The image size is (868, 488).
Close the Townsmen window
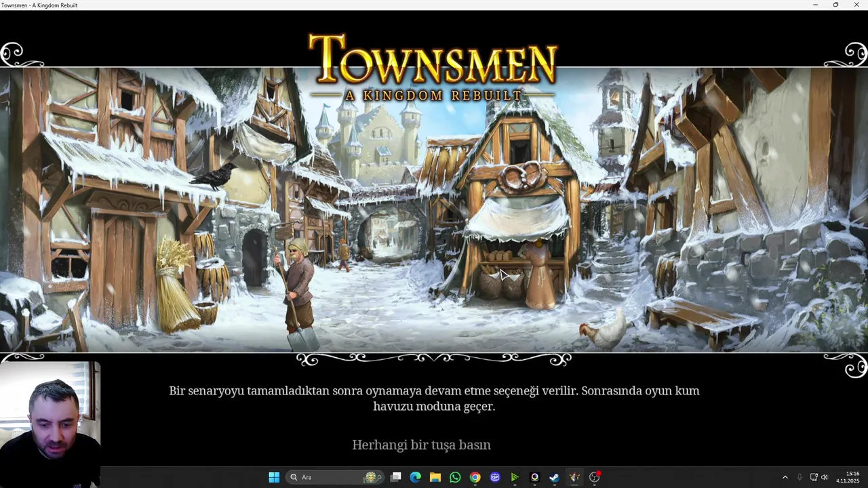[x=856, y=5]
